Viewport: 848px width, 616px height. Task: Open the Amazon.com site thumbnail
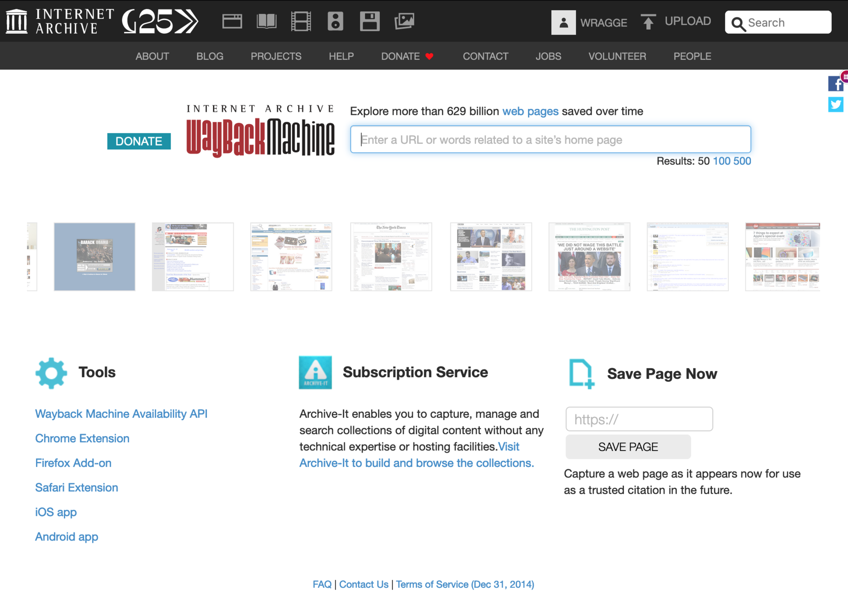pos(291,257)
